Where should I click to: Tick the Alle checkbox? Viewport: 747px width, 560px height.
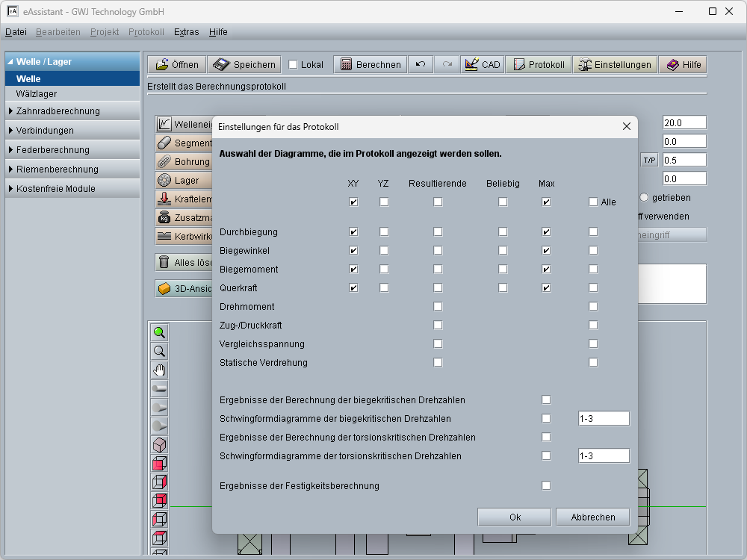coord(593,202)
